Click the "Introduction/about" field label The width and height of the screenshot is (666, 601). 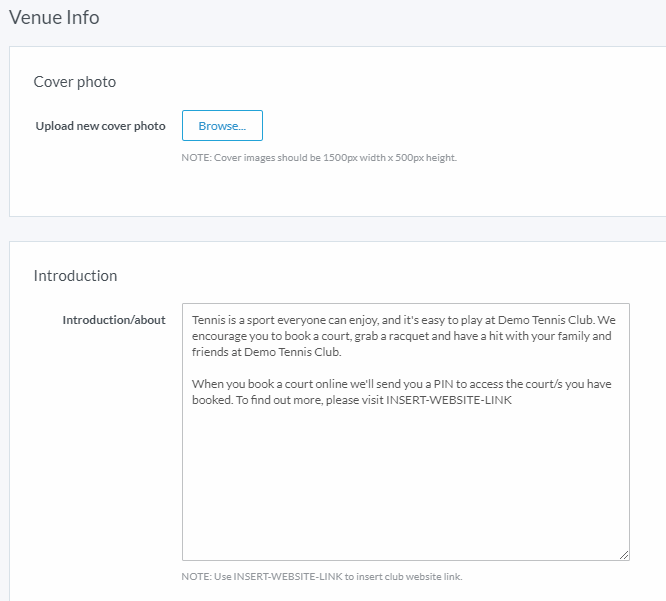(x=114, y=320)
